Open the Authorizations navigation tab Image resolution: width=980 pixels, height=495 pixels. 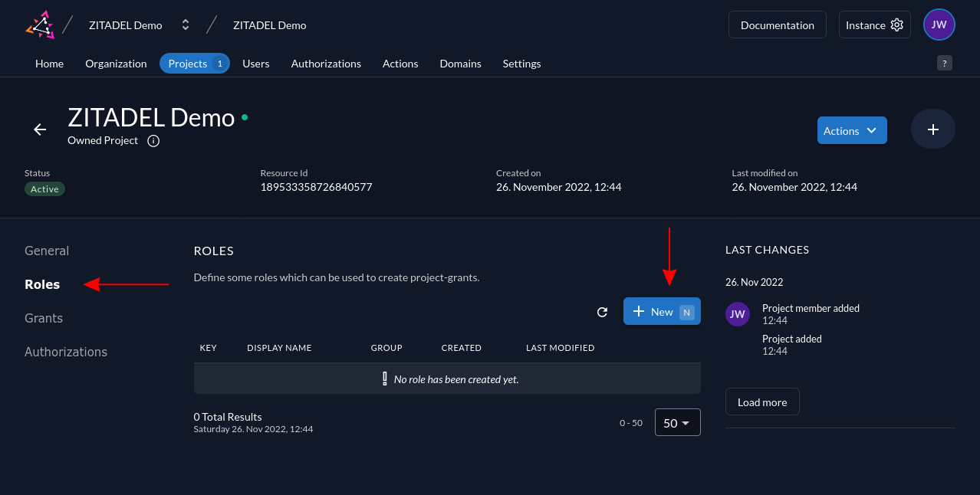(326, 64)
